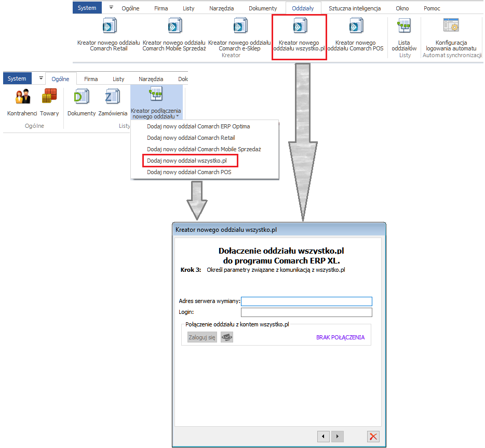This screenshot has height=448, width=485.
Task: Click BRAK POŁĄCZENIA status text
Action: tap(340, 337)
